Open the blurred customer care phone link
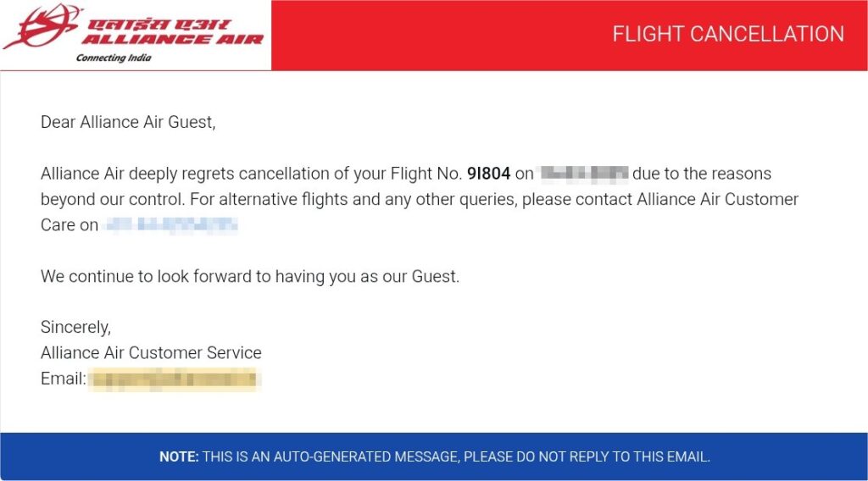Viewport: 868px width, 481px height. point(170,226)
